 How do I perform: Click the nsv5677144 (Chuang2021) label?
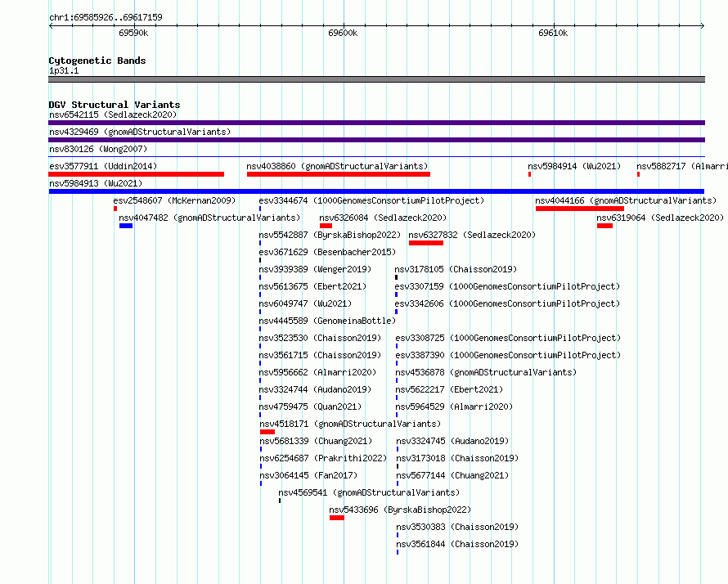tap(452, 475)
